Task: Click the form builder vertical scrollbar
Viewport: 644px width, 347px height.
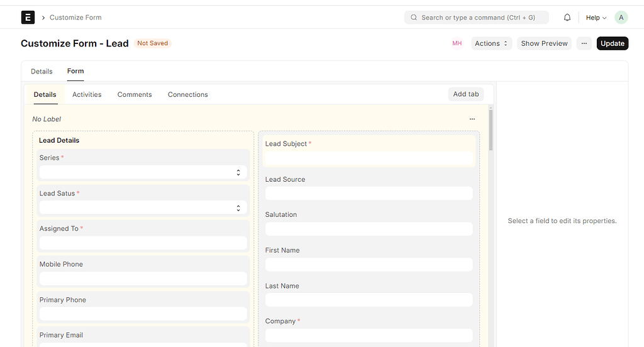Action: point(491,129)
